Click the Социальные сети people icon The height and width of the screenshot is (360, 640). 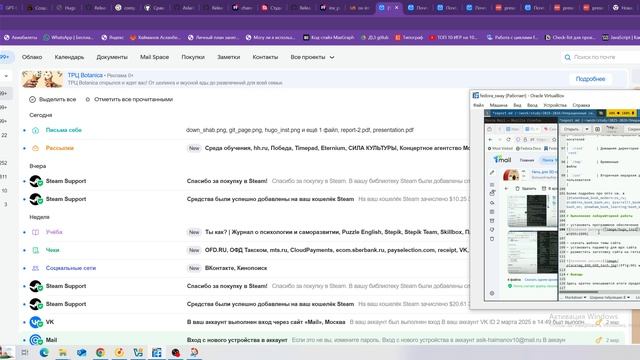[x=36, y=268]
